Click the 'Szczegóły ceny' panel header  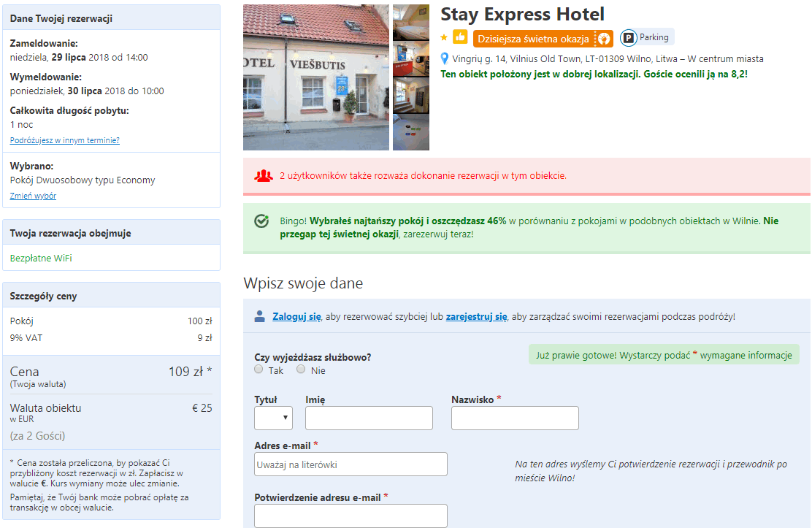(111, 296)
